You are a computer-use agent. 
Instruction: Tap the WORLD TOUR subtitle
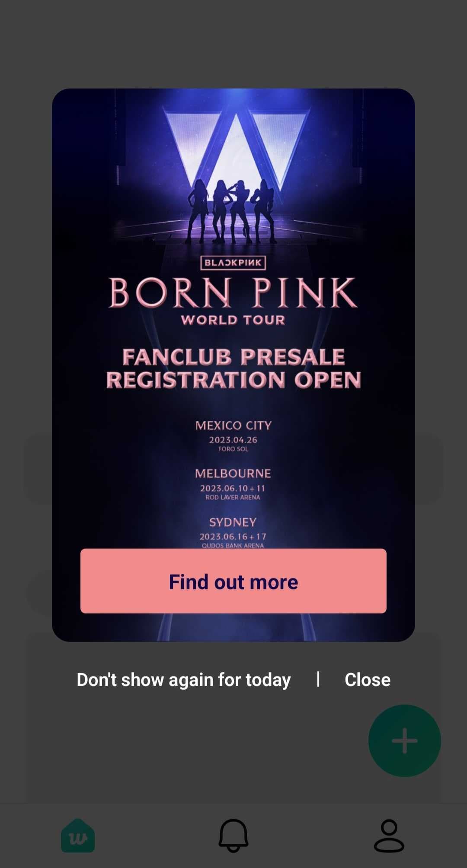[x=233, y=320]
